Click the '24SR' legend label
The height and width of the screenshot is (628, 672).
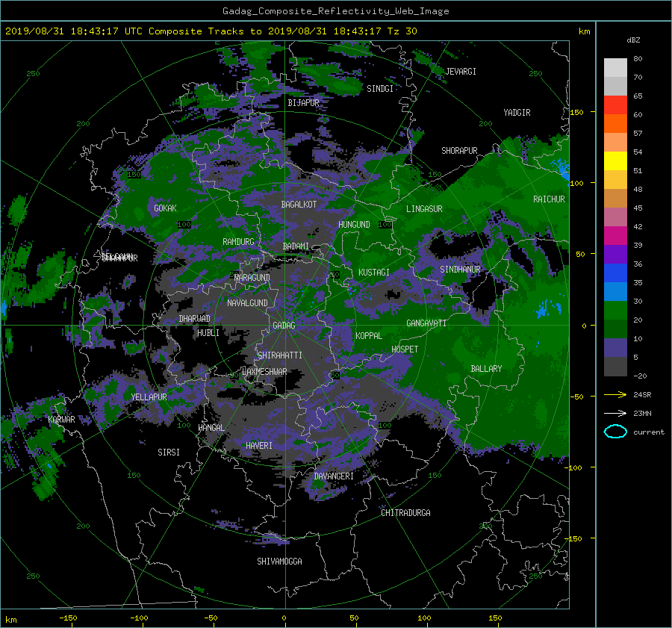point(642,394)
